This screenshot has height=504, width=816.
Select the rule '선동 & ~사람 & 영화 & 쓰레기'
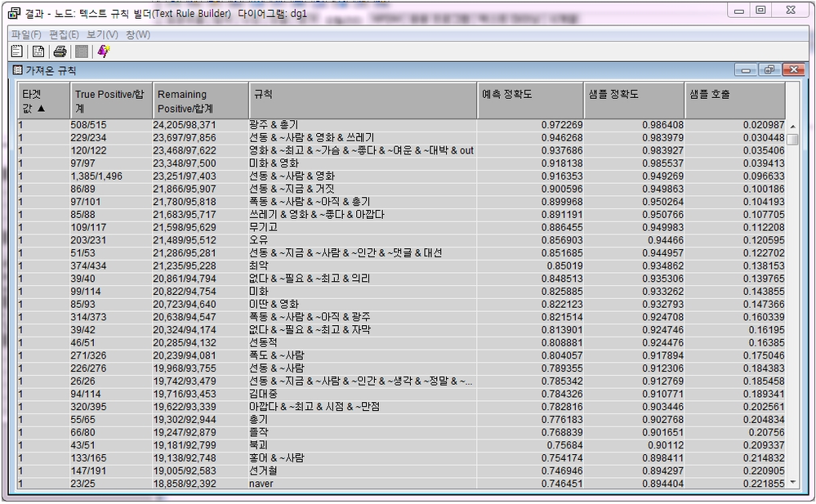[x=311, y=138]
